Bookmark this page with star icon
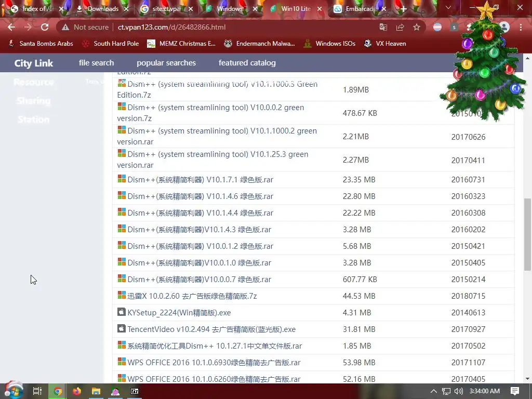 point(417,27)
